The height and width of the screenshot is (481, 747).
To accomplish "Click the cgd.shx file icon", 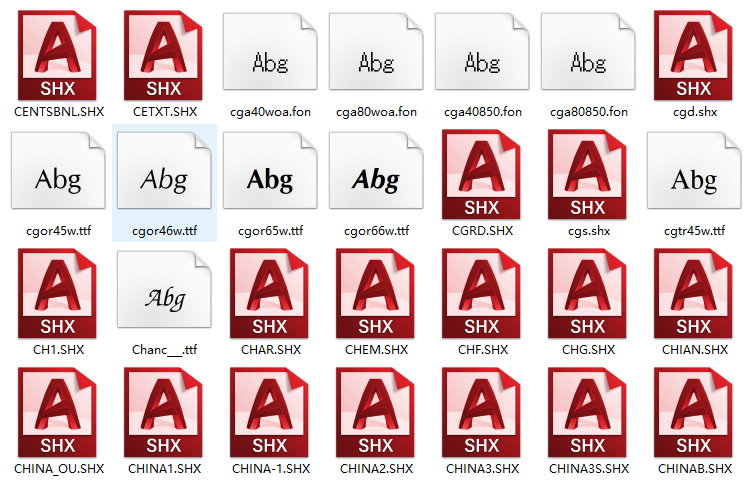I will click(694, 55).
